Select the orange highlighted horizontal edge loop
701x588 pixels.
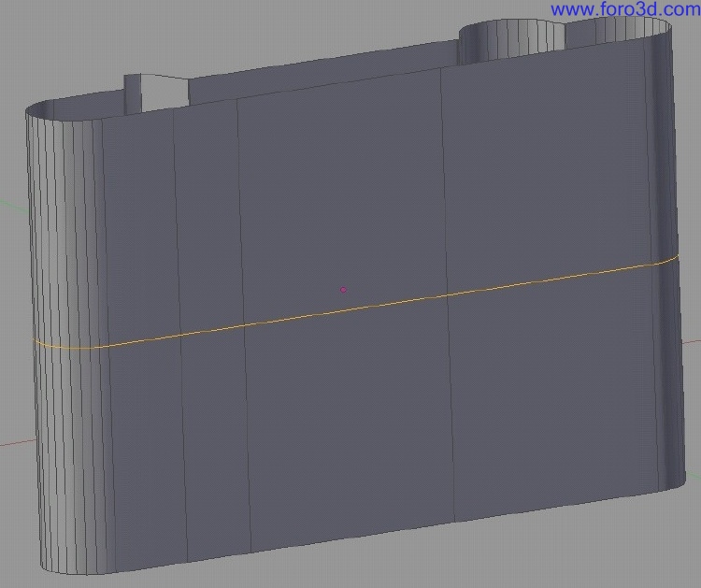click(358, 308)
